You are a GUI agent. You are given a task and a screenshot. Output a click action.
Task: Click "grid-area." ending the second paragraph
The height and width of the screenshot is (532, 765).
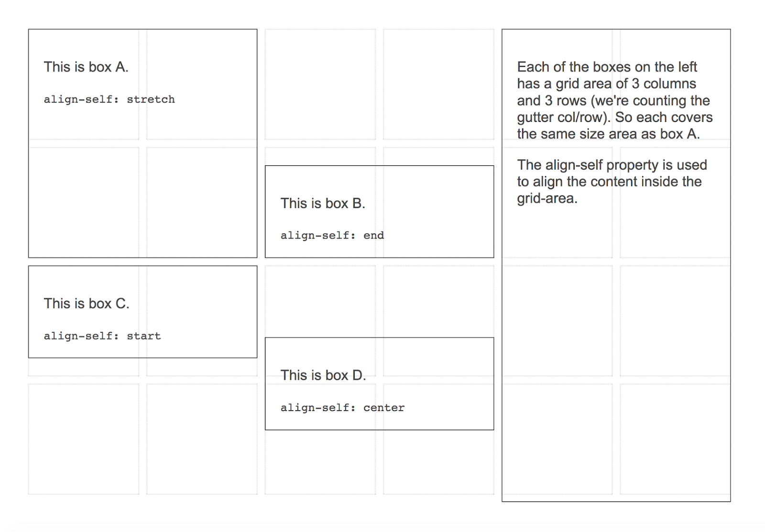click(x=547, y=198)
